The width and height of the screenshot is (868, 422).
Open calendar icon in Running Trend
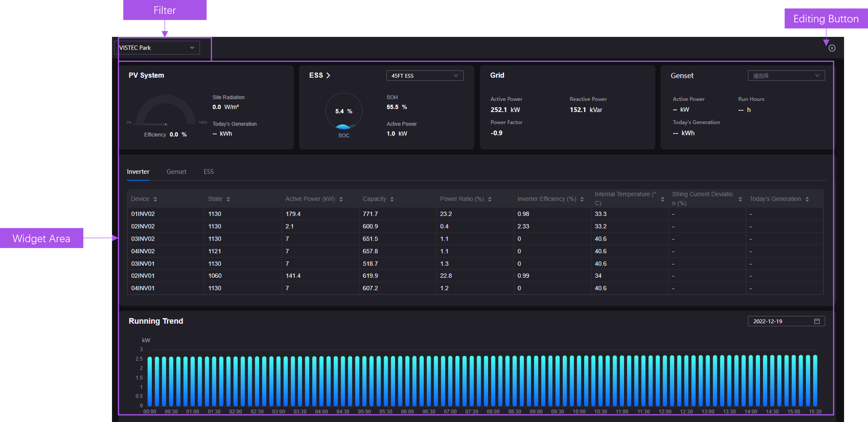pos(817,321)
